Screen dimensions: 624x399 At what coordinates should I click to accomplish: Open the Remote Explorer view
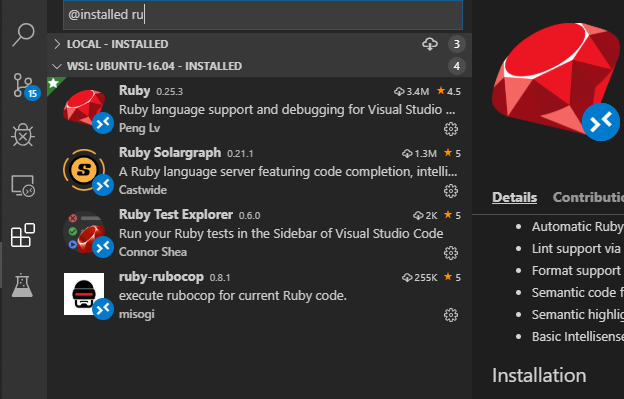23,185
